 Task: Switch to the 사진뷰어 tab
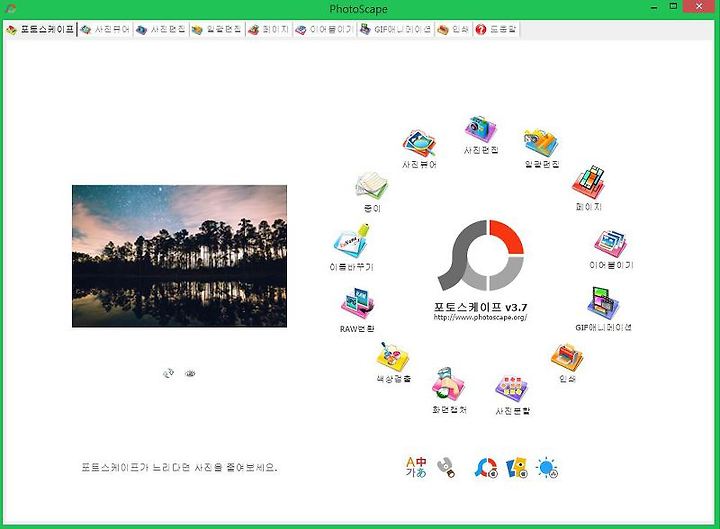(105, 29)
